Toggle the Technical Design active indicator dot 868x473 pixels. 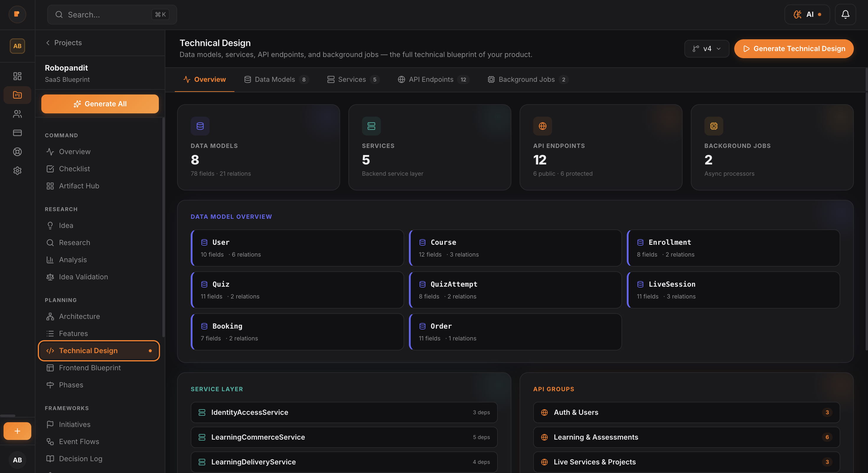(151, 351)
